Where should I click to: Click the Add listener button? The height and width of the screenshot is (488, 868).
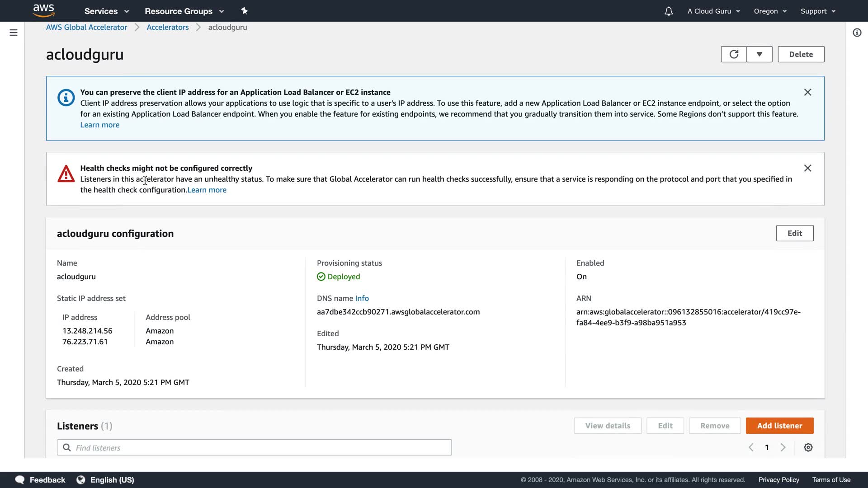click(779, 426)
